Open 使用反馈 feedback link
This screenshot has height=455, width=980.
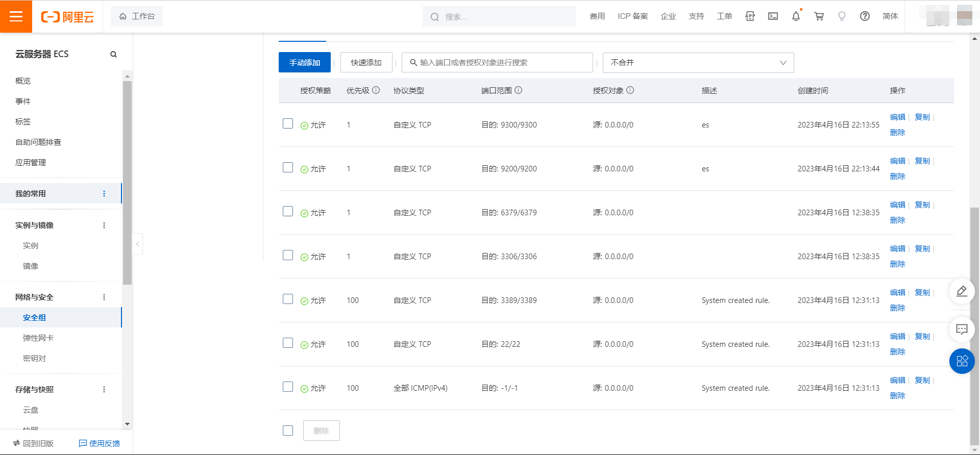click(x=100, y=443)
